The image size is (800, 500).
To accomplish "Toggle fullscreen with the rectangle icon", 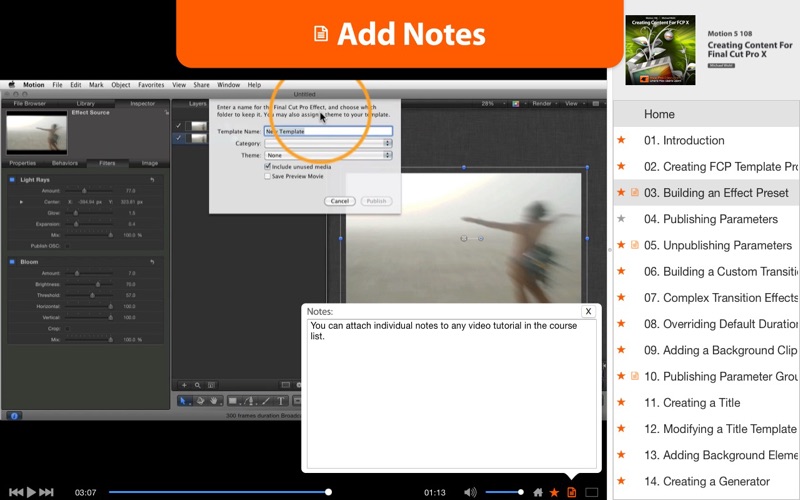I will point(591,492).
